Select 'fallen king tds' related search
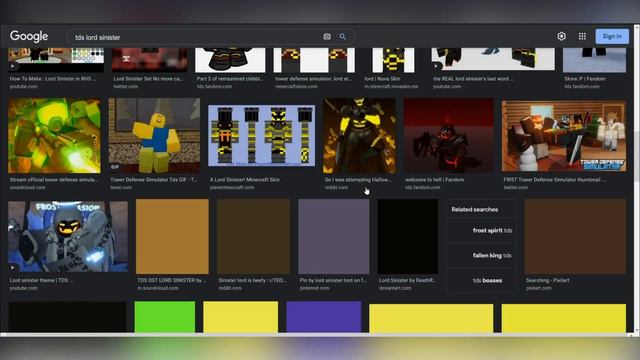This screenshot has width=640, height=360. point(481,256)
